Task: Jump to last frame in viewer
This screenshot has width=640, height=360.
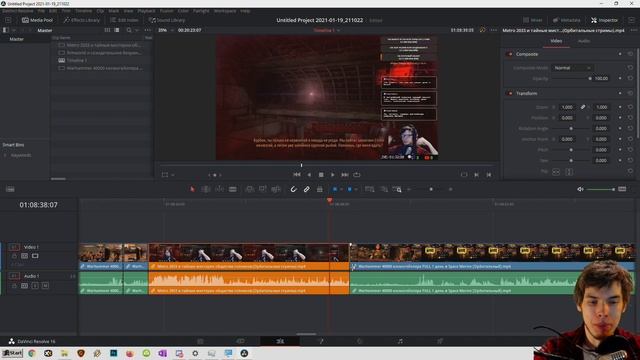Action: [x=345, y=175]
